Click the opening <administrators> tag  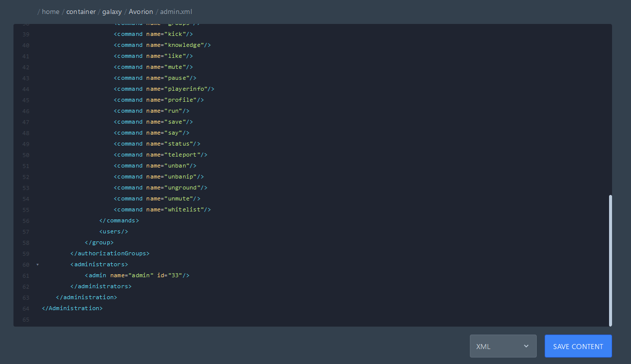point(99,264)
